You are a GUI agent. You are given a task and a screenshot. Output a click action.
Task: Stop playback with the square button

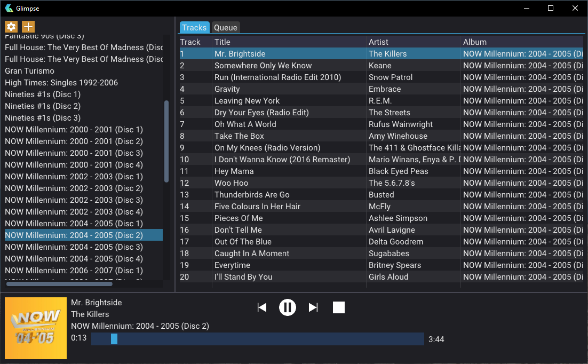(339, 307)
